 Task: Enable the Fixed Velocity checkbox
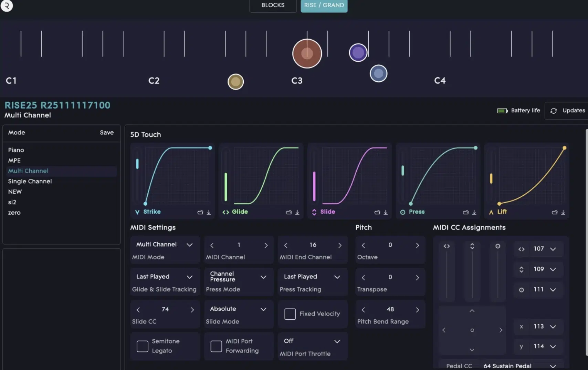[x=290, y=314]
